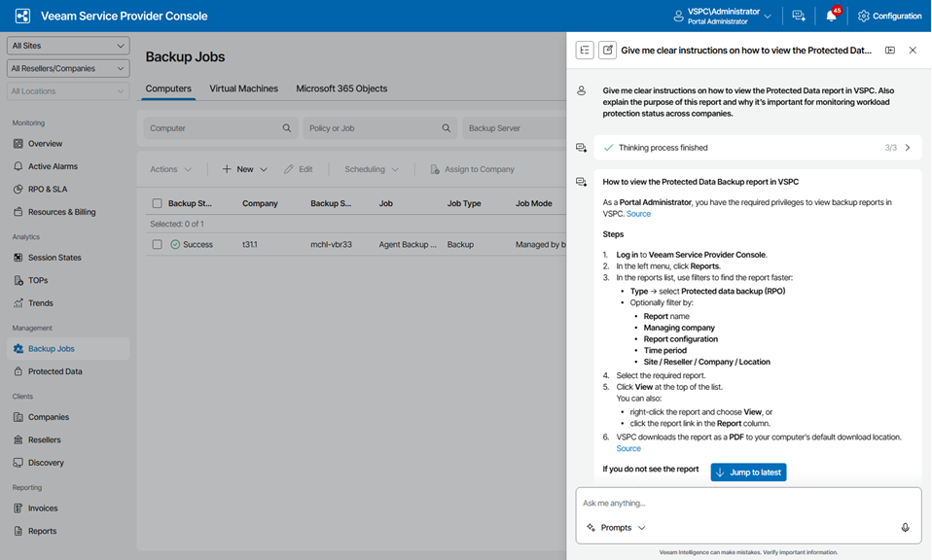The width and height of the screenshot is (932, 560).
Task: Select Backup Jobs in Management menu
Action: coord(68,349)
